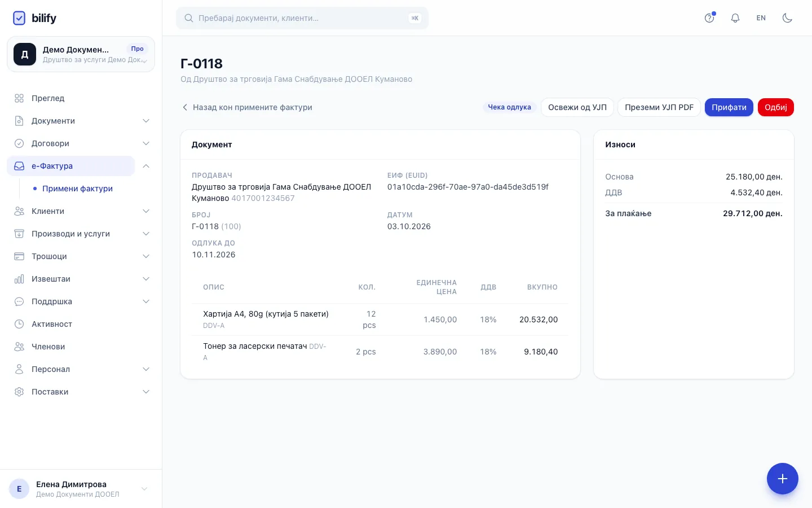
Task: Toggle dark mode moon icon
Action: (x=787, y=18)
